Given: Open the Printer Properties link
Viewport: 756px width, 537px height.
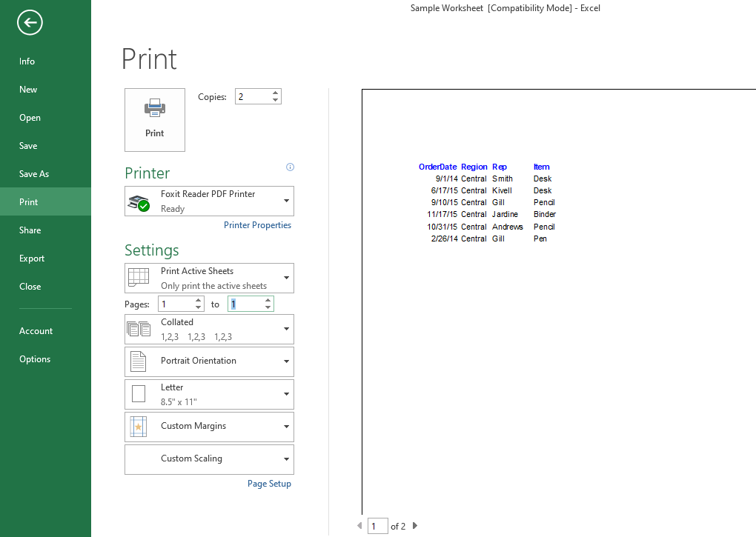Looking at the screenshot, I should tap(257, 225).
